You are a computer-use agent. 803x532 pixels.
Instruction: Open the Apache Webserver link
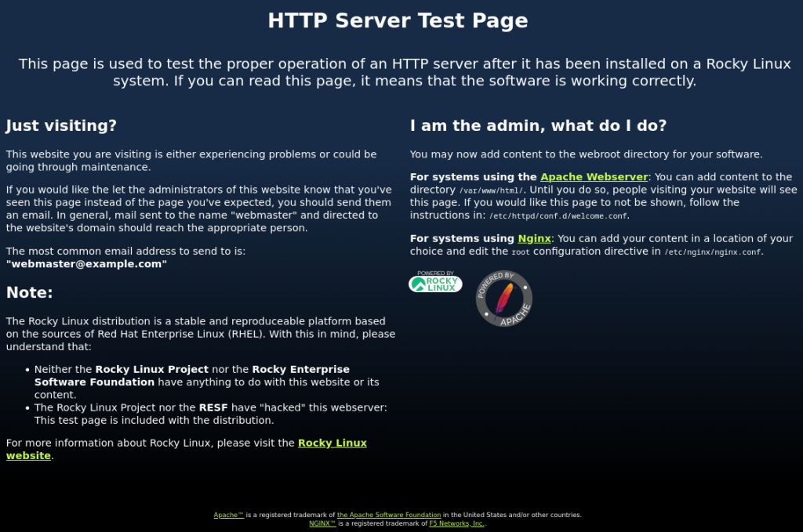(x=594, y=177)
